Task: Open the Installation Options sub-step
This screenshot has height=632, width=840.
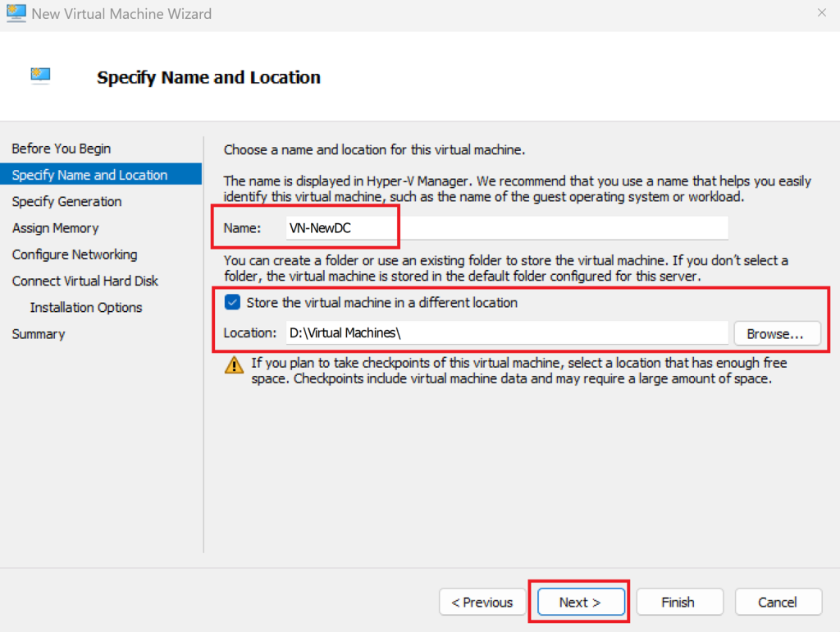Action: click(86, 308)
